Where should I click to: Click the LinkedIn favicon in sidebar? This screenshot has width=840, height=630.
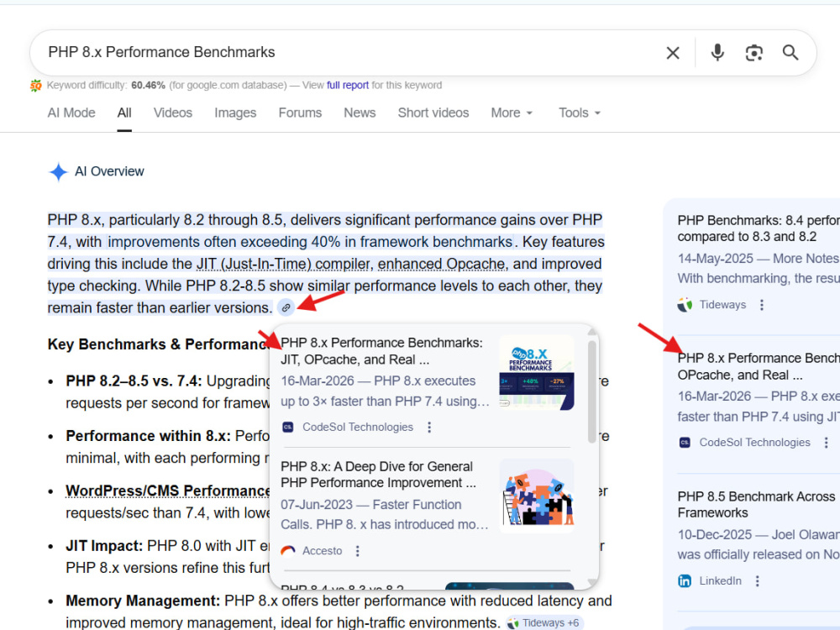coord(685,581)
